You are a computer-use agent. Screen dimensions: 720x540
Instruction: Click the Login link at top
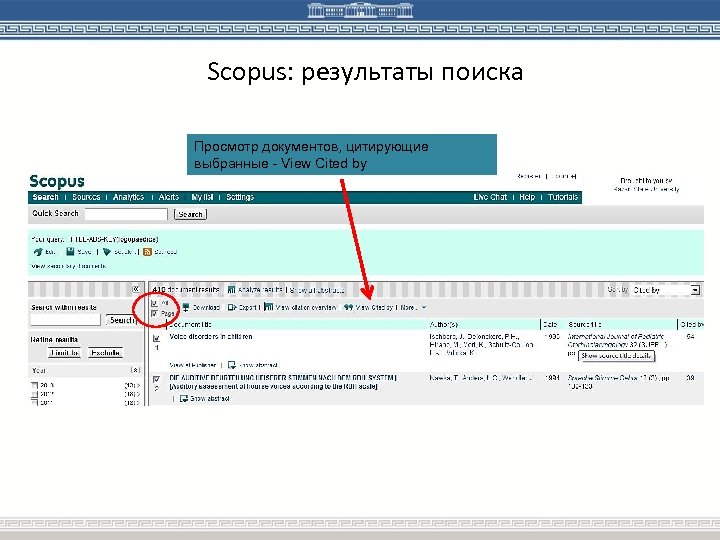click(x=564, y=176)
